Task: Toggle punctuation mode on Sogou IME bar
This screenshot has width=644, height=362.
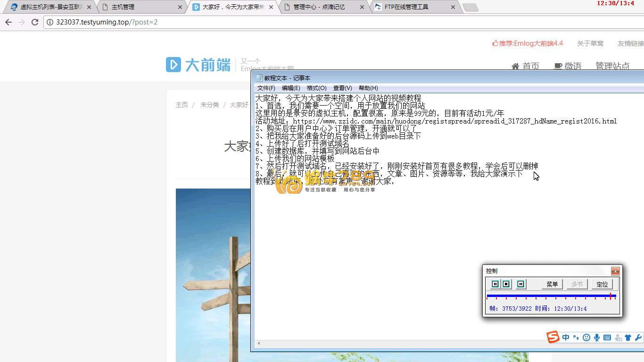Action: (576, 337)
